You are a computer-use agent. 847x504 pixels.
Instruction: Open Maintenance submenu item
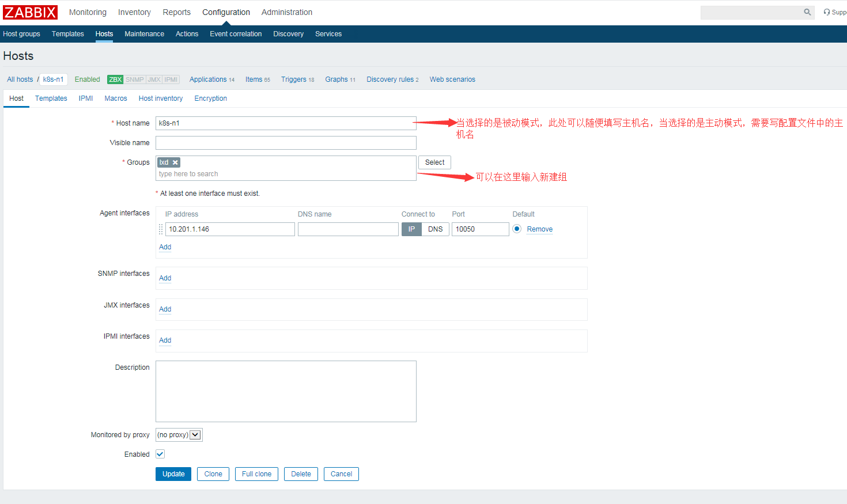pyautogui.click(x=144, y=34)
